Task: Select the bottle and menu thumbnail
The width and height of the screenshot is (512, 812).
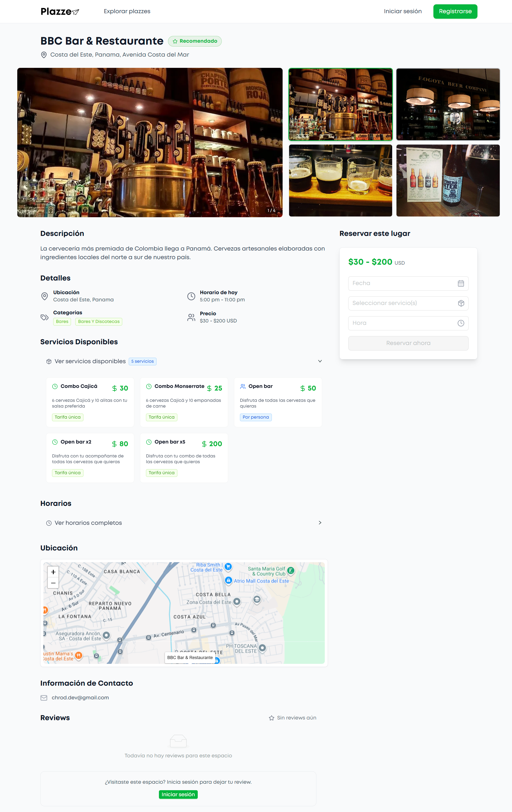Action: [448, 181]
